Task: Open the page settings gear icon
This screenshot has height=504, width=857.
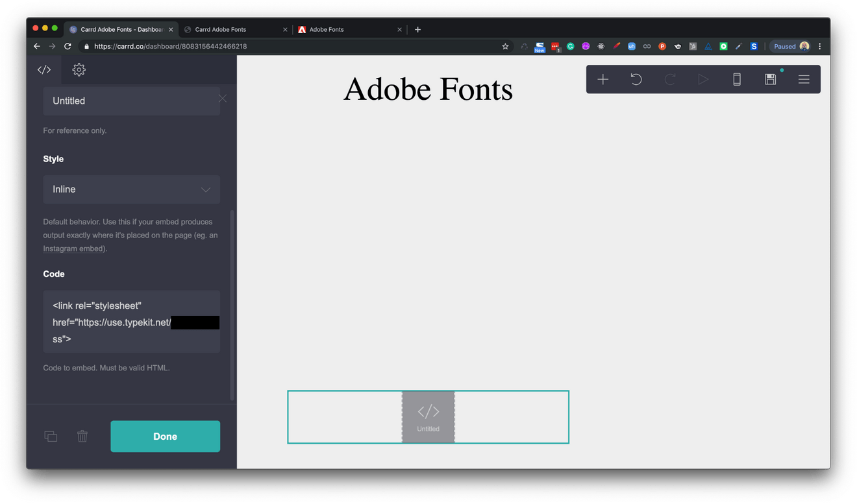Action: tap(79, 69)
